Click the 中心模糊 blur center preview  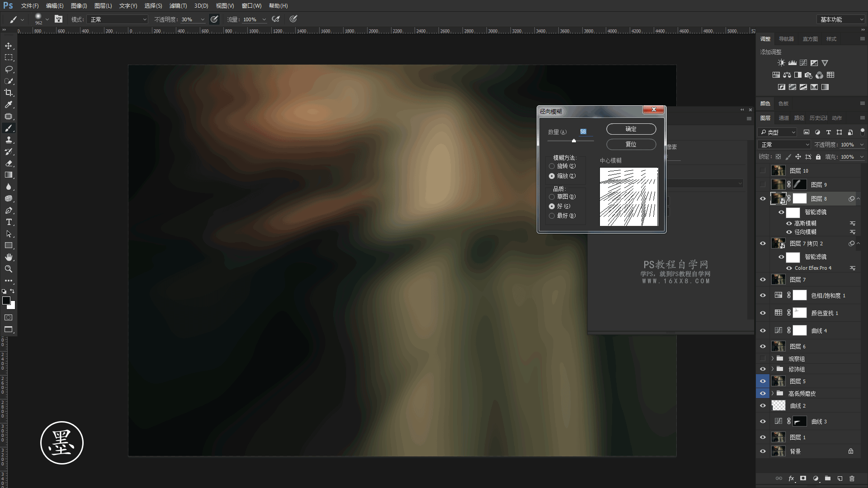pyautogui.click(x=628, y=197)
